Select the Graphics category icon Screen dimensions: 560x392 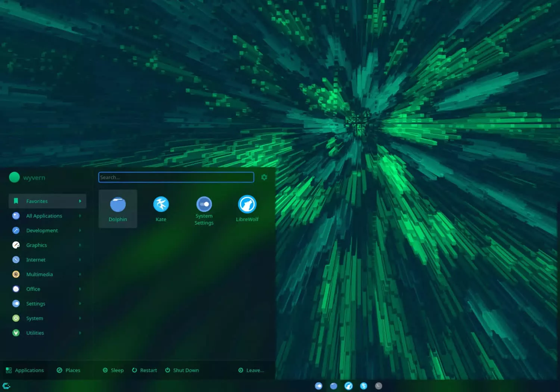16,245
